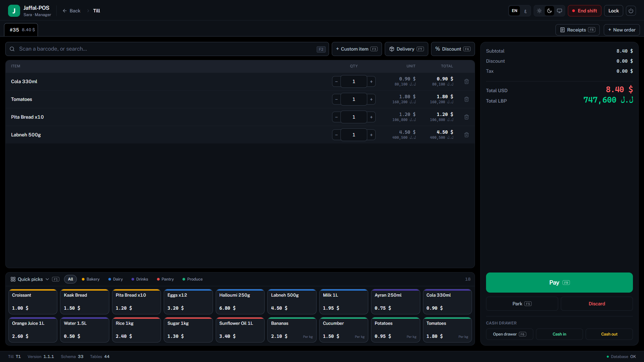End the current shift
This screenshot has width=644, height=362.
585,11
